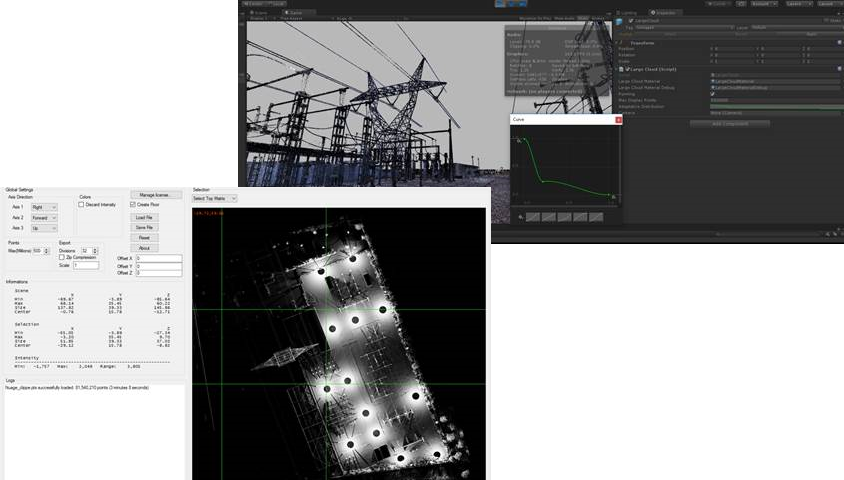This screenshot has width=844, height=480.
Task: Select the fifth curve preset thumbnail
Action: click(596, 217)
